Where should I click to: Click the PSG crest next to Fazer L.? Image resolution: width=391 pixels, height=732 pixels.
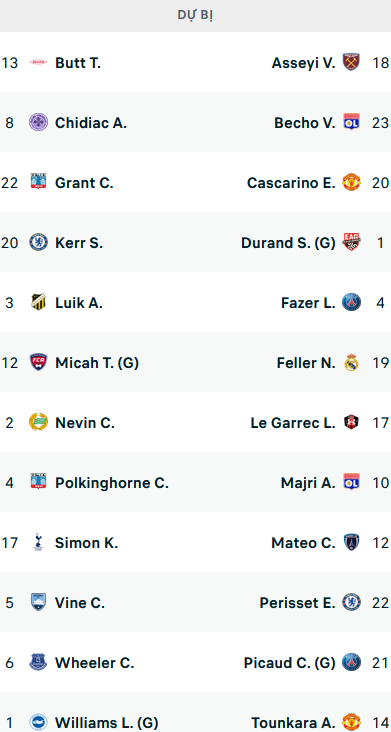coord(351,303)
